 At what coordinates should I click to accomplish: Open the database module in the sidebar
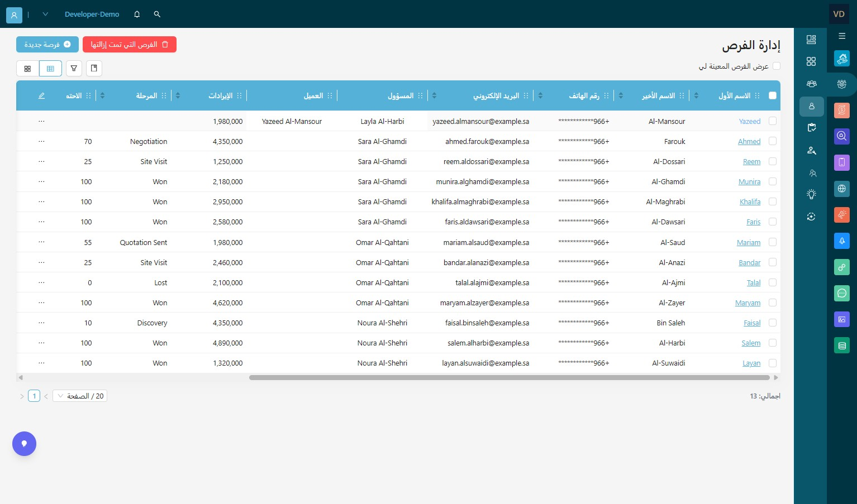[842, 345]
